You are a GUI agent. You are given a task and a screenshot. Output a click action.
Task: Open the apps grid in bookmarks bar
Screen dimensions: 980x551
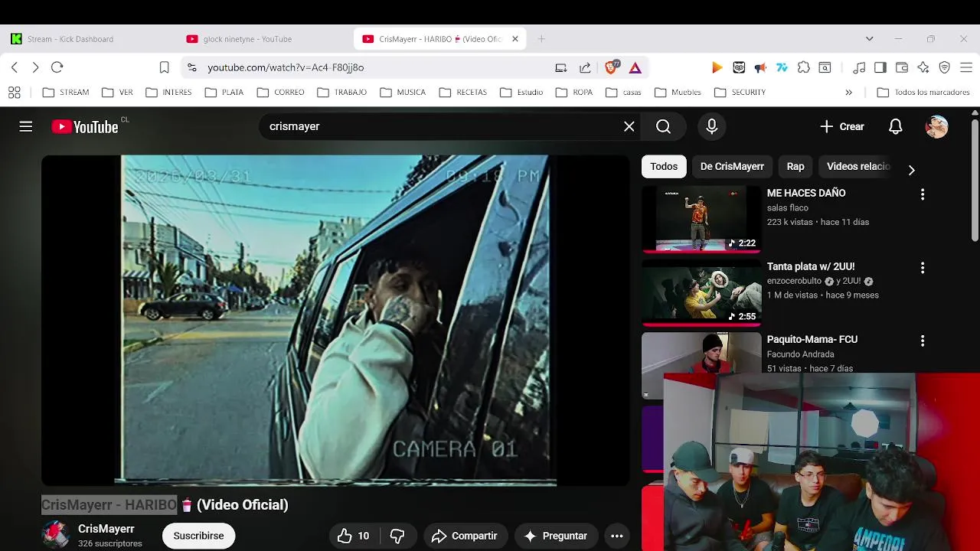click(14, 93)
